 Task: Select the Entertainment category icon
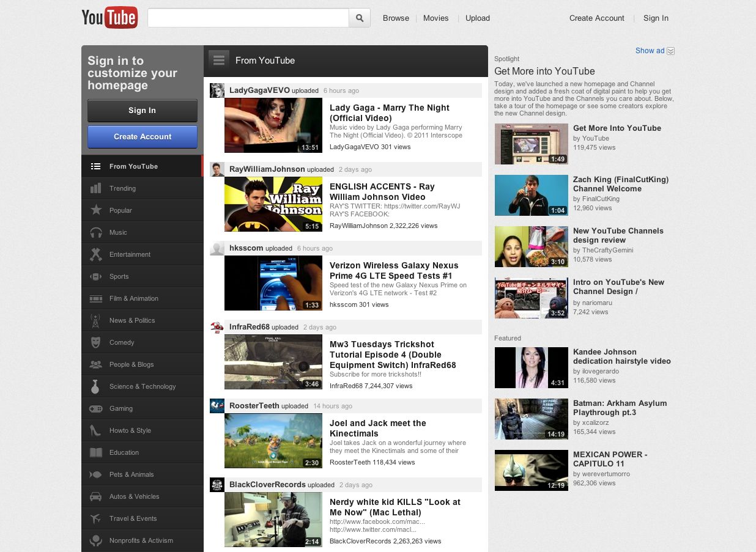click(96, 254)
